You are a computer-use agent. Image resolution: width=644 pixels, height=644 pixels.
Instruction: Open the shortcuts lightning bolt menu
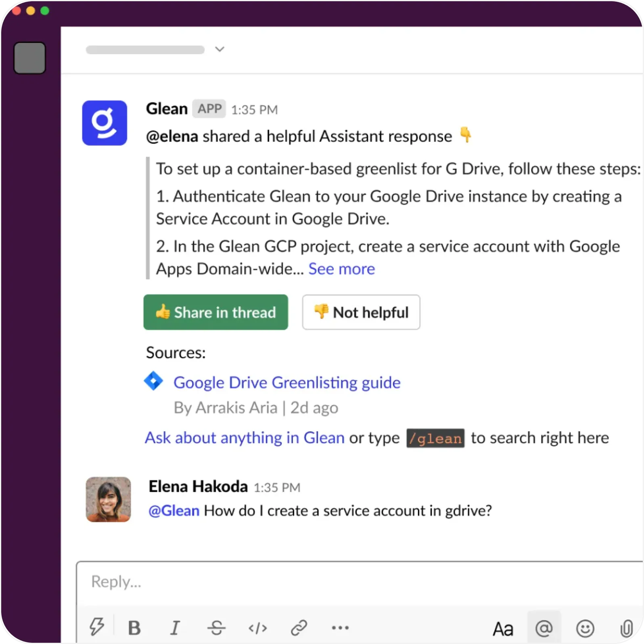click(x=97, y=627)
